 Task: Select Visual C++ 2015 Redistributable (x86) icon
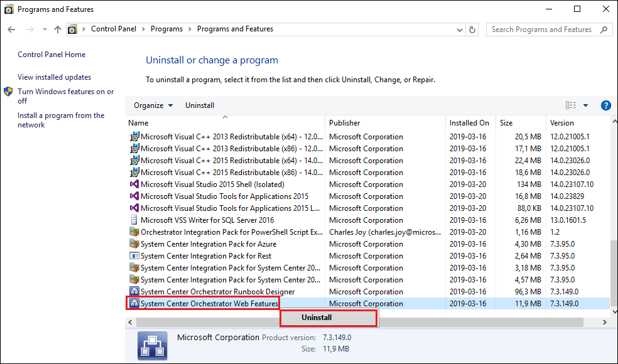point(134,173)
